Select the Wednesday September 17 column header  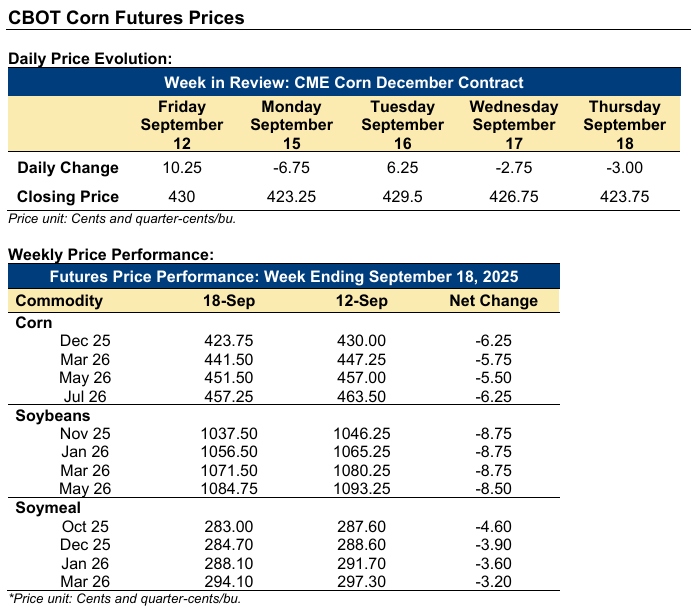pos(514,125)
